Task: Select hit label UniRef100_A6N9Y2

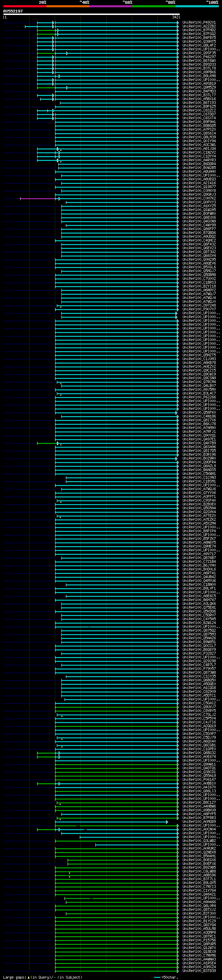Action: (199, 290)
